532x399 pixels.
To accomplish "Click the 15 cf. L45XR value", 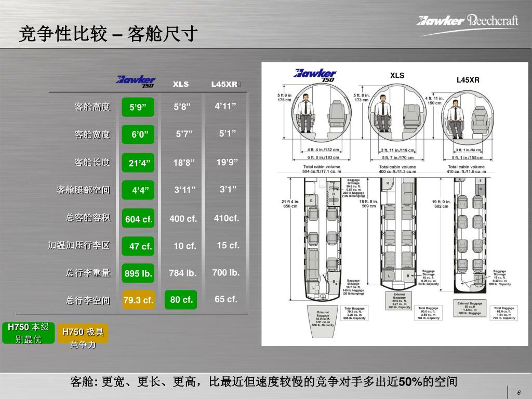I will point(228,245).
